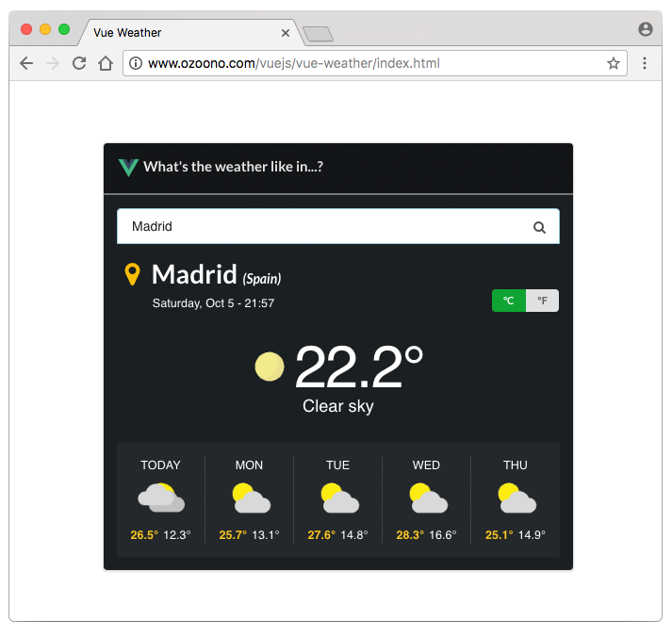Click the address bar URL
The height and width of the screenshot is (636, 672).
294,63
